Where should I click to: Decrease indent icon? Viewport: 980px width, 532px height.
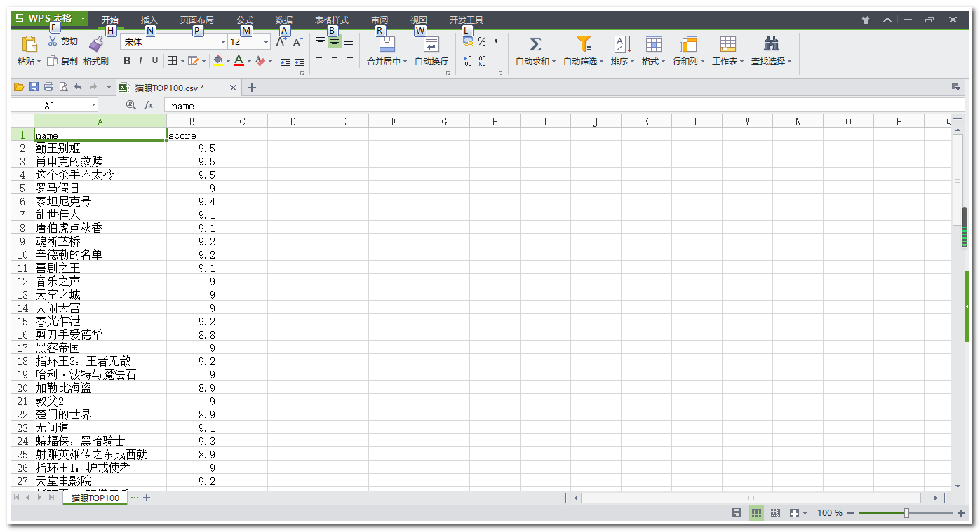point(285,62)
